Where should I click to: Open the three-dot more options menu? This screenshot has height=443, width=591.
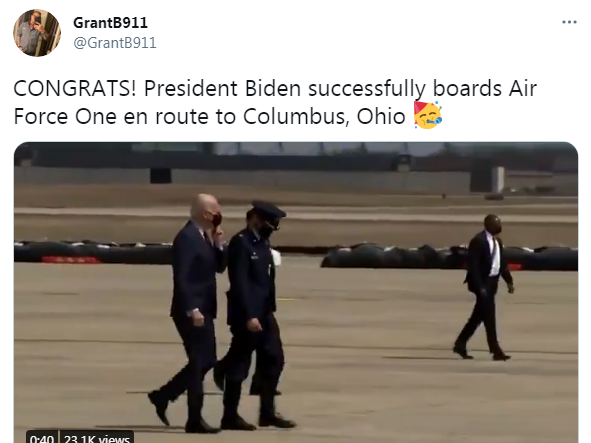(569, 22)
